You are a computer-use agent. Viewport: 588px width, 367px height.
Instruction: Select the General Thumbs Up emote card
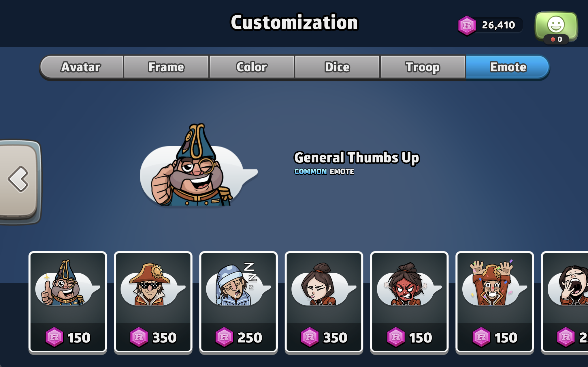tap(68, 302)
